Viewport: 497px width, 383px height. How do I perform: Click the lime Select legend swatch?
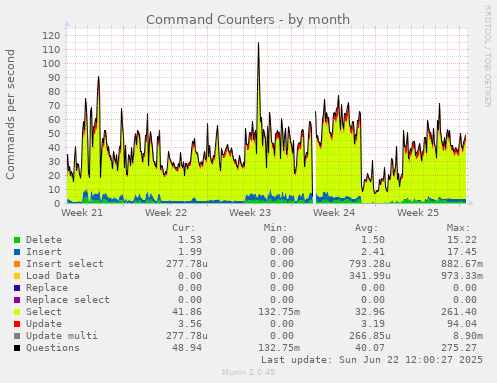coord(17,312)
